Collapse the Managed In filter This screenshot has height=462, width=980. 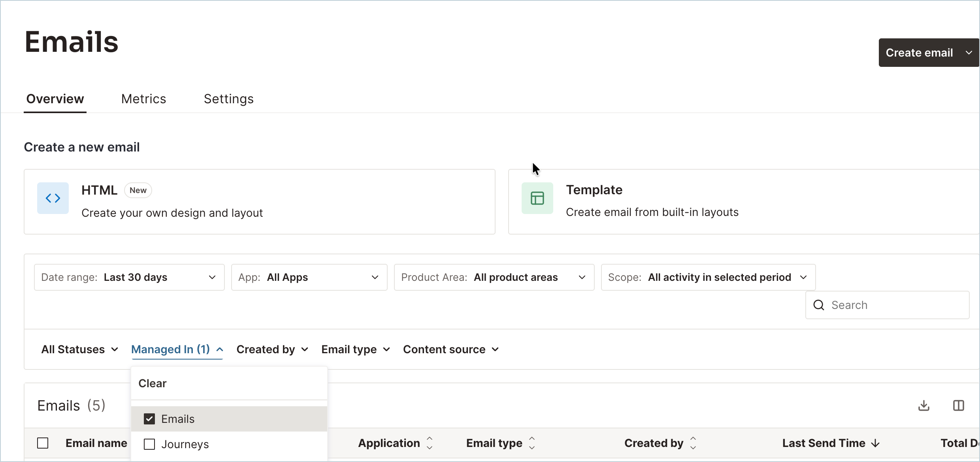click(x=177, y=349)
